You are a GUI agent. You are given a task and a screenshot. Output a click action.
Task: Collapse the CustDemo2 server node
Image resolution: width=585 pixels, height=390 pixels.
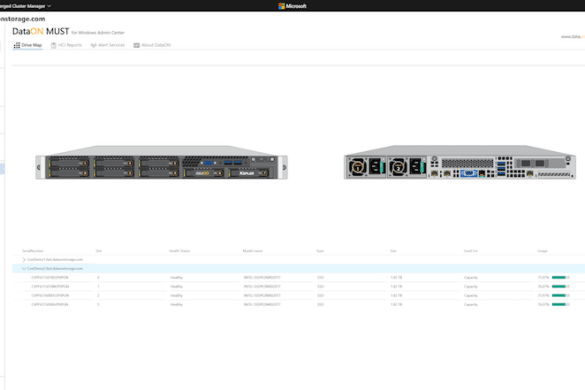[24, 268]
